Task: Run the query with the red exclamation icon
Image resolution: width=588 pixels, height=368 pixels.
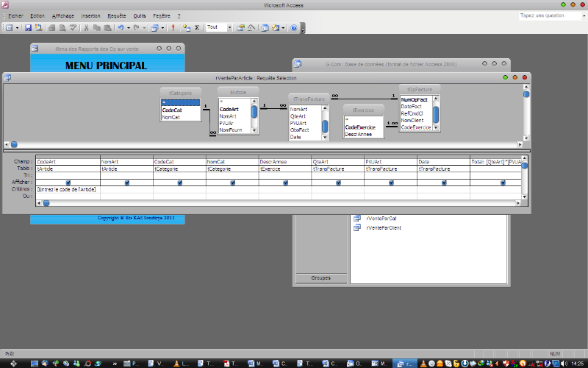Action: (x=173, y=28)
